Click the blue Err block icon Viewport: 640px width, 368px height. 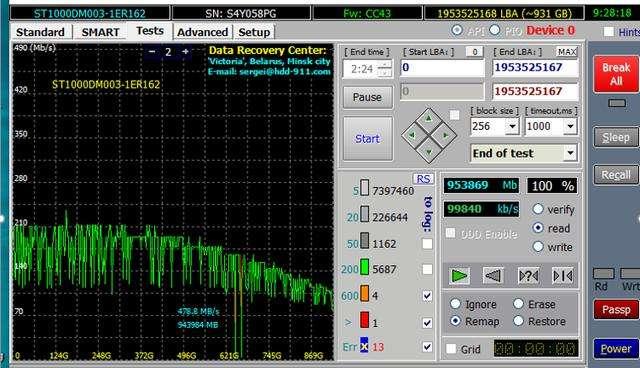point(364,346)
